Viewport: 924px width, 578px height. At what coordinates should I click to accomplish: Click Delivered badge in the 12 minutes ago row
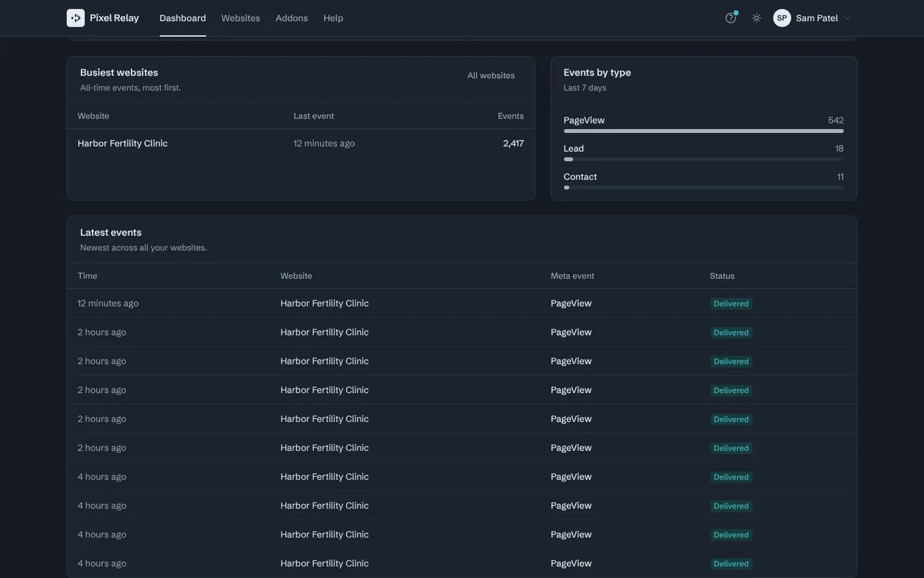(731, 304)
